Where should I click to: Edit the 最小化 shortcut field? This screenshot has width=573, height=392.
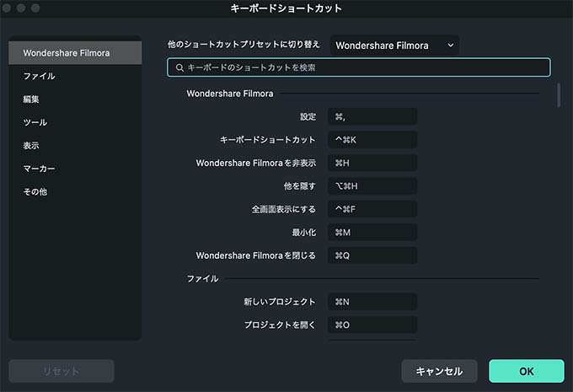[x=372, y=232]
